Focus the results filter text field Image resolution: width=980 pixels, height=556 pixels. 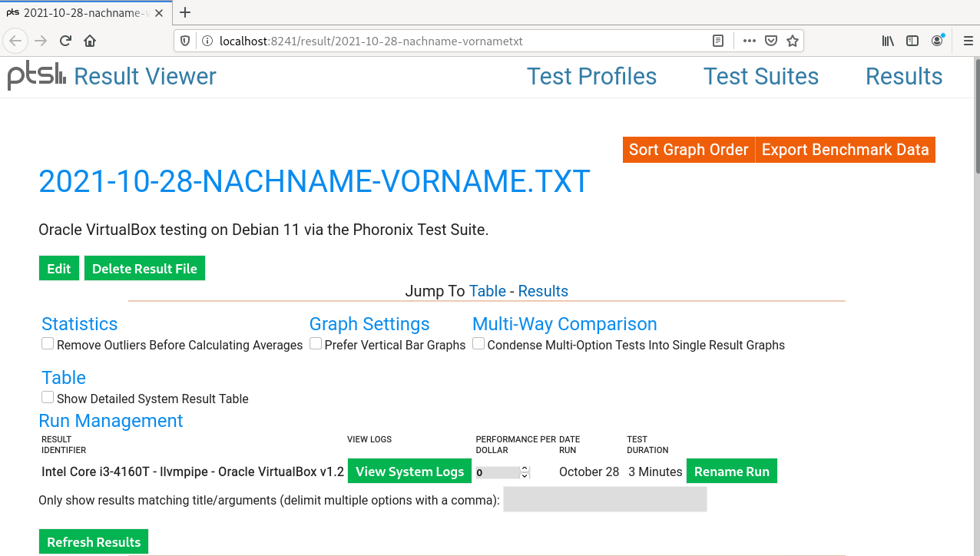604,499
